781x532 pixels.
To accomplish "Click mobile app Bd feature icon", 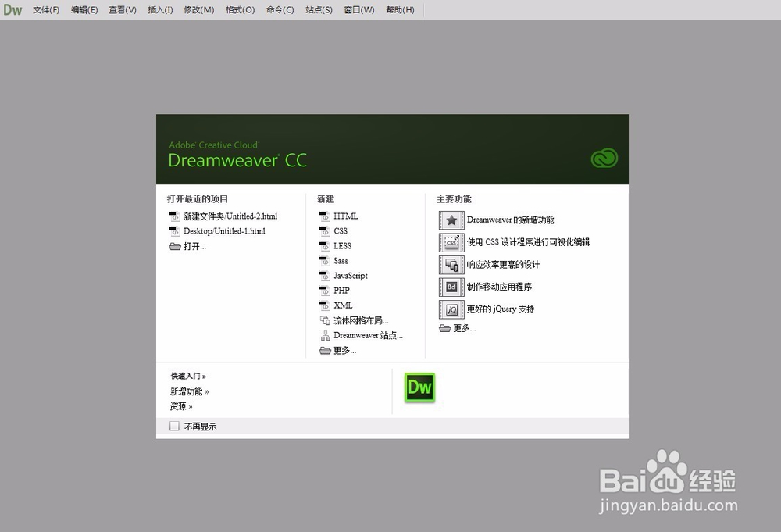I will pos(451,287).
